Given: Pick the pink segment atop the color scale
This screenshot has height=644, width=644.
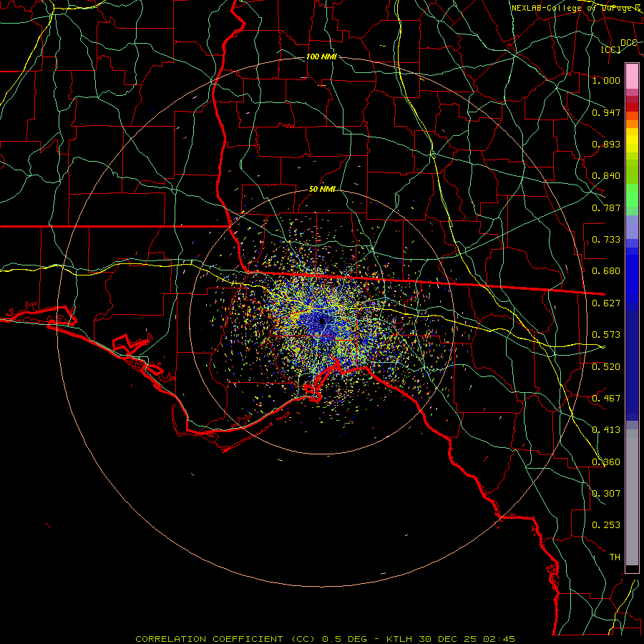Looking at the screenshot, I should (632, 77).
